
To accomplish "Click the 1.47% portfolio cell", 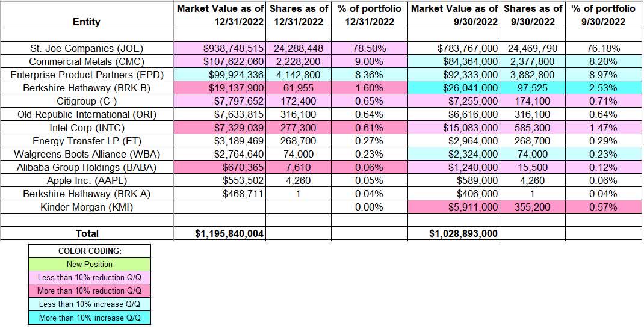I will pyautogui.click(x=604, y=128).
